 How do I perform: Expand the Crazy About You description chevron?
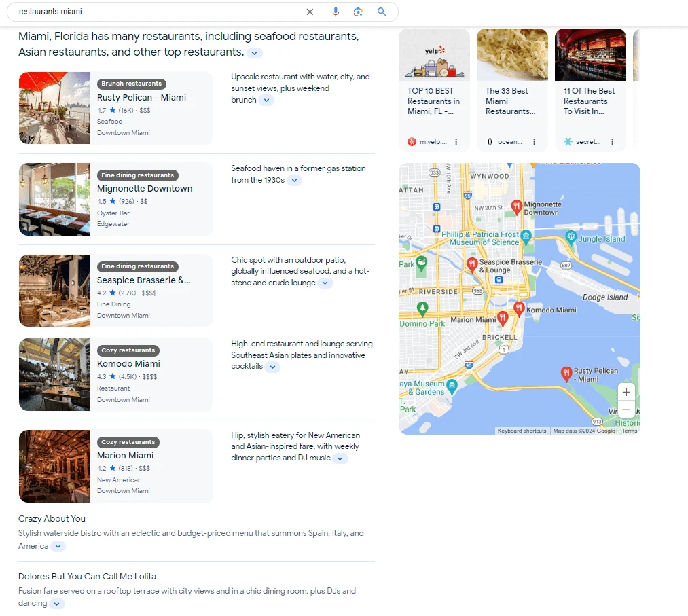point(58,547)
